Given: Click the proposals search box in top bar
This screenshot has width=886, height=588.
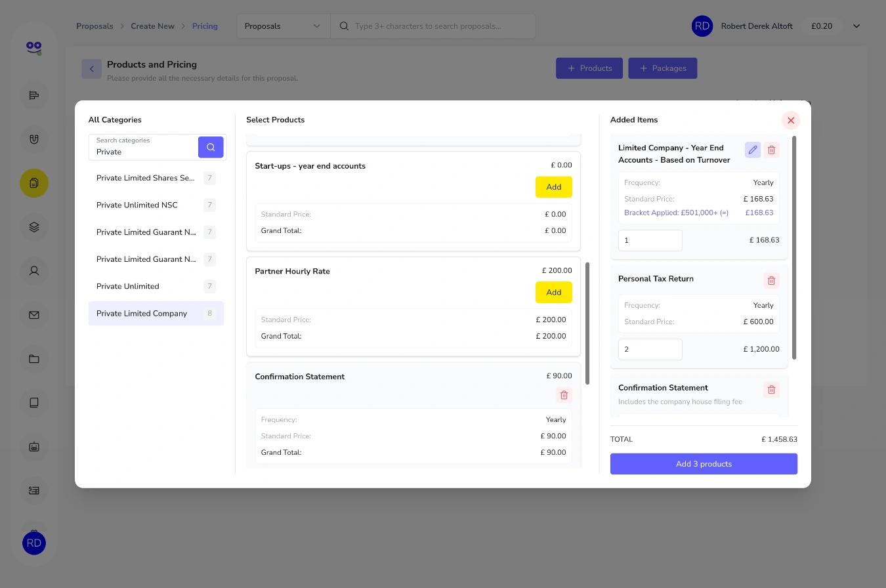Looking at the screenshot, I should coord(433,26).
